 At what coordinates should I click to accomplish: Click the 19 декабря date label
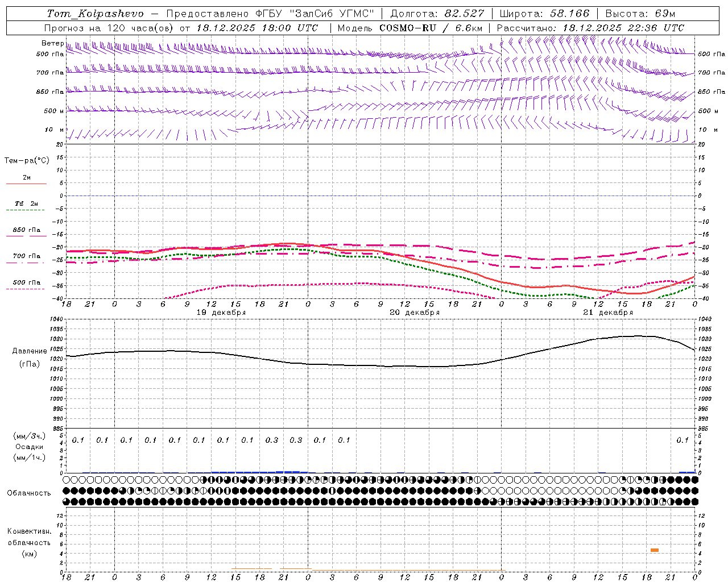tap(221, 313)
